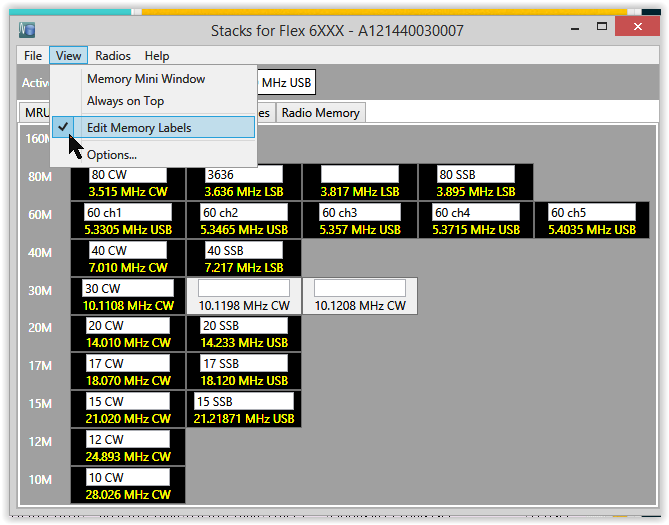Edit the '60 ch4' label field
Viewport: 669px width, 525px height.
coord(476,213)
